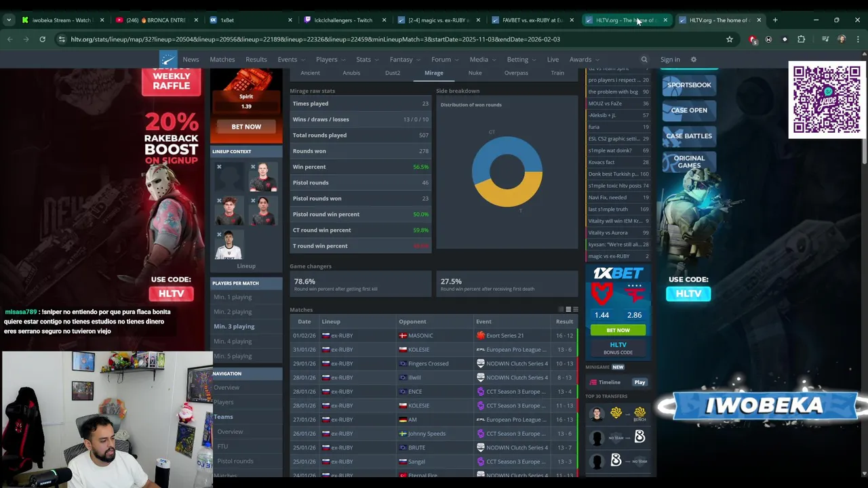Click the QR code image

(827, 100)
